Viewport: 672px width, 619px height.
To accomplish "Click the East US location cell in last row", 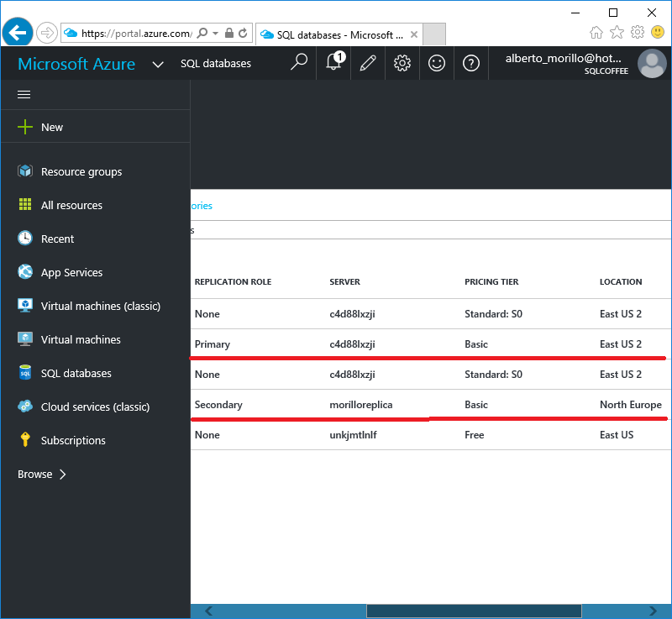I will click(617, 435).
